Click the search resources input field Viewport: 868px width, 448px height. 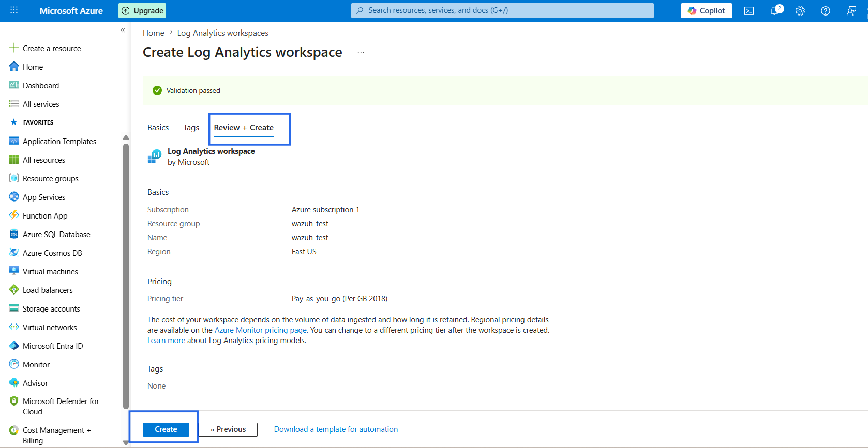502,10
